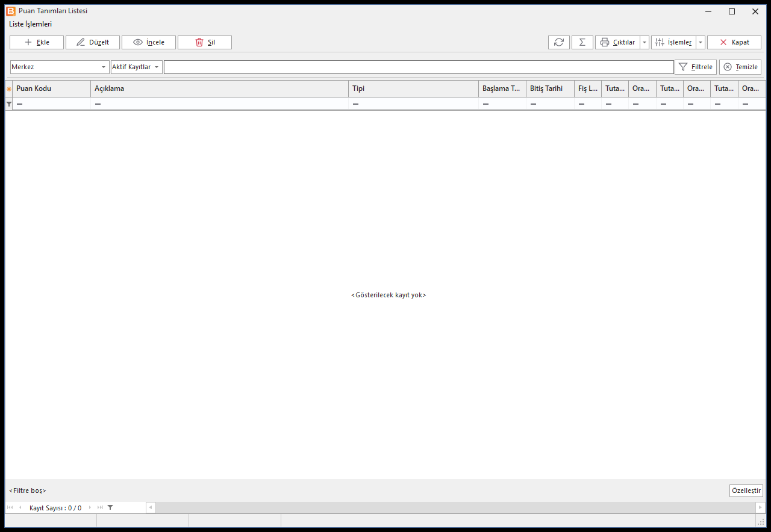Viewport: 771px width, 532px height.
Task: Focus the search filter text field
Action: [x=419, y=67]
